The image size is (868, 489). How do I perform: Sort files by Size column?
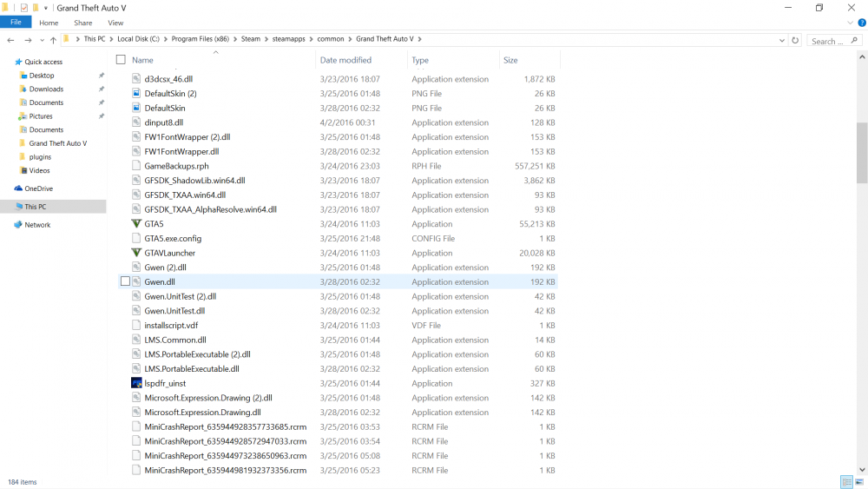click(510, 60)
